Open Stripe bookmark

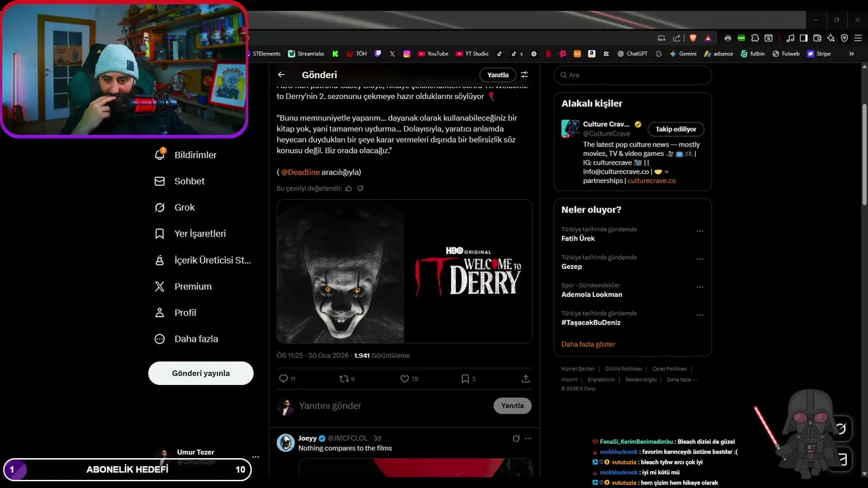click(x=818, y=54)
